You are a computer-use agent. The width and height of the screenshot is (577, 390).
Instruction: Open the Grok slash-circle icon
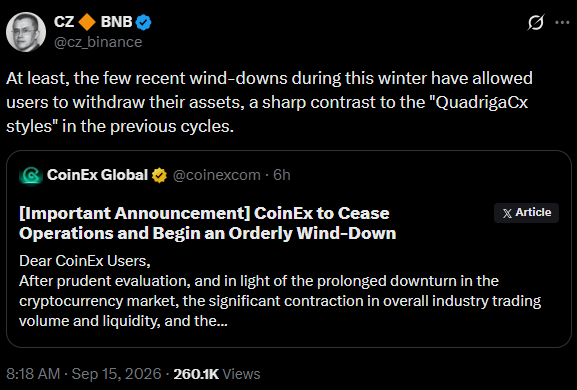tap(535, 22)
